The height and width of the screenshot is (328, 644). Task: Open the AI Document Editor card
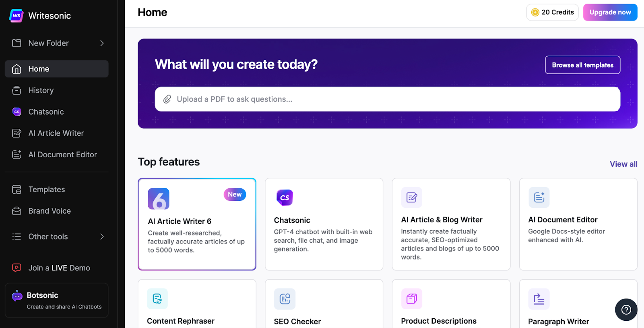point(578,224)
